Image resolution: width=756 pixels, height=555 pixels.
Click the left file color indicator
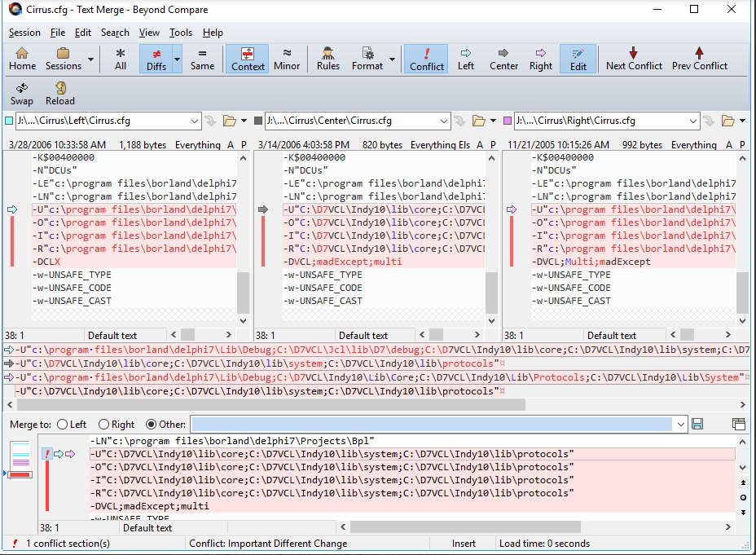(x=9, y=121)
